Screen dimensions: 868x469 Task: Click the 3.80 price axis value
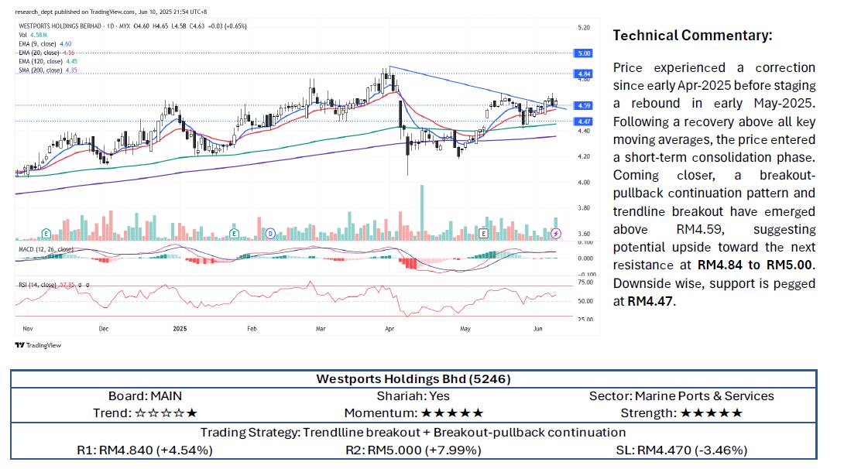[584, 208]
